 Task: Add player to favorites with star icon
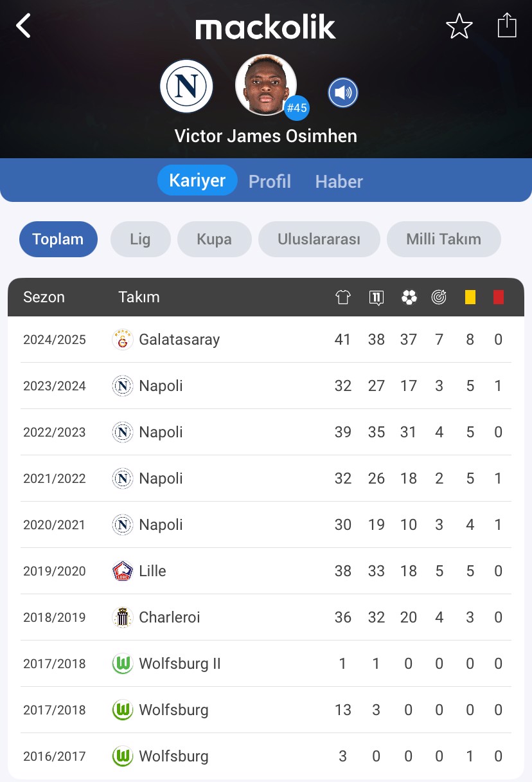tap(459, 26)
